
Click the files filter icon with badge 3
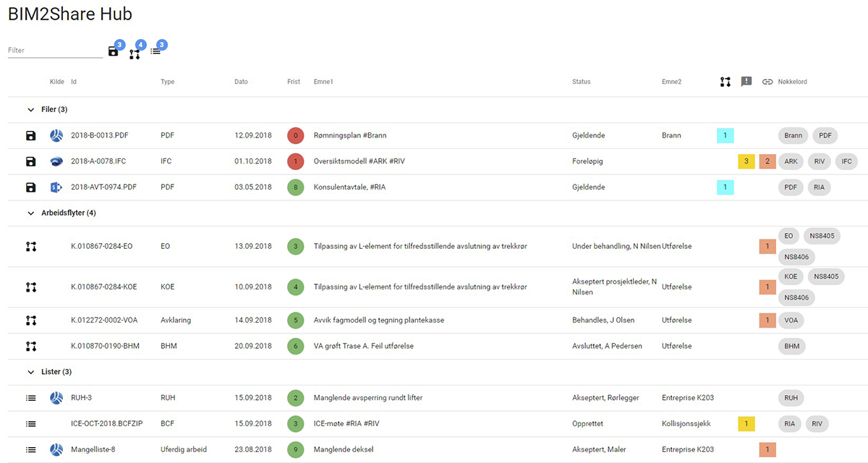click(114, 51)
